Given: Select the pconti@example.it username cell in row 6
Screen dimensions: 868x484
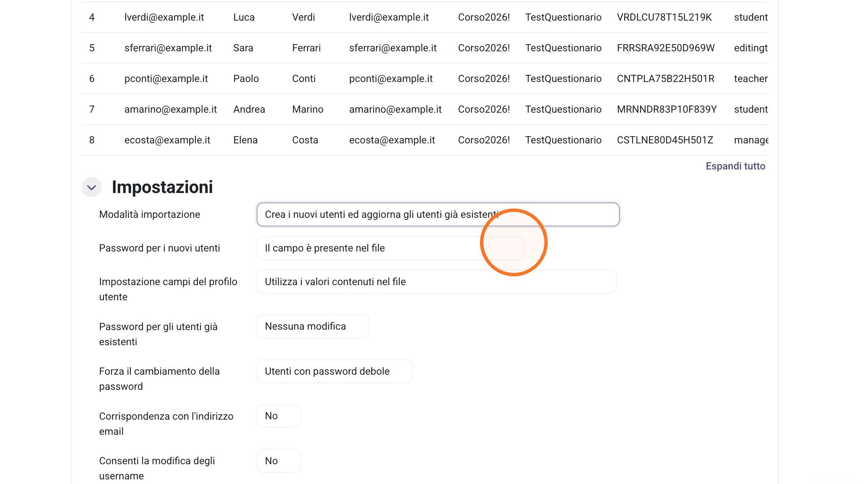Looking at the screenshot, I should tap(166, 79).
